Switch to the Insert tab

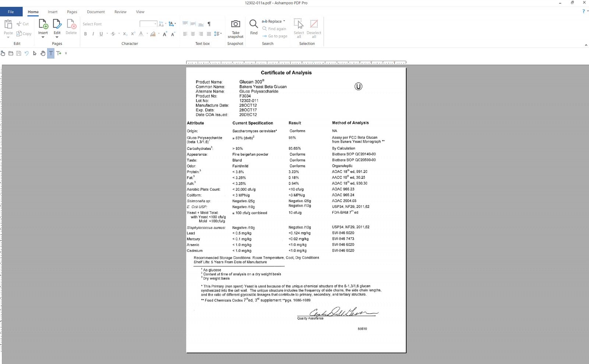click(x=53, y=12)
